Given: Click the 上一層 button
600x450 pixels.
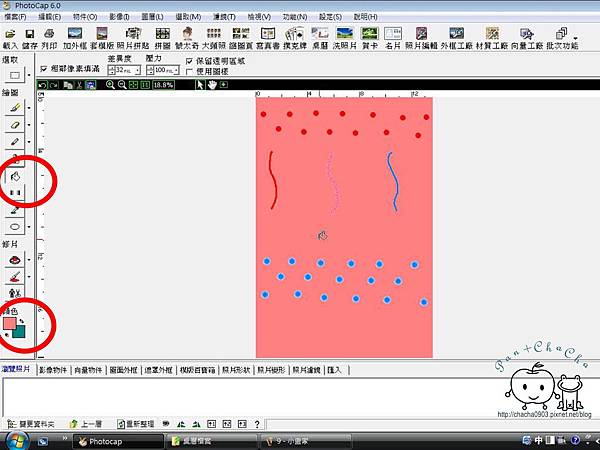Looking at the screenshot, I should coord(86,424).
